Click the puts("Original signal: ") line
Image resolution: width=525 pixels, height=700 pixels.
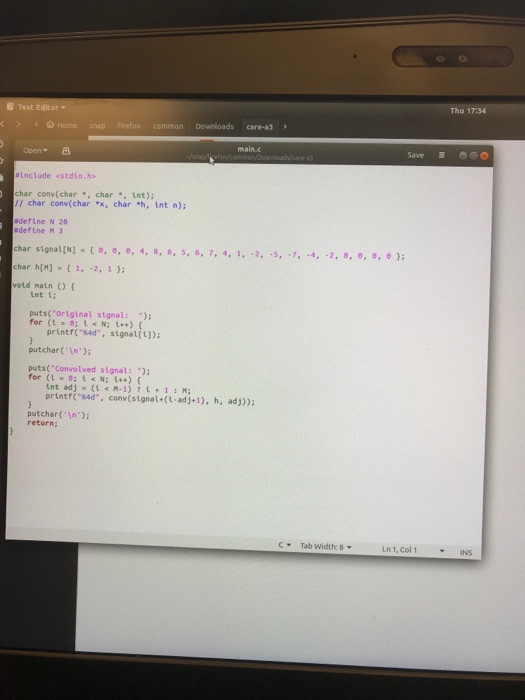point(90,315)
